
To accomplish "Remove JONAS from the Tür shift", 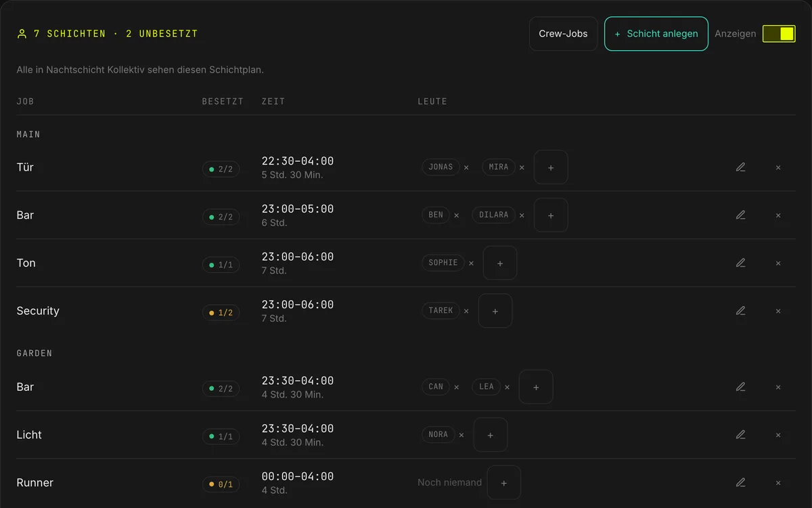I will point(466,167).
